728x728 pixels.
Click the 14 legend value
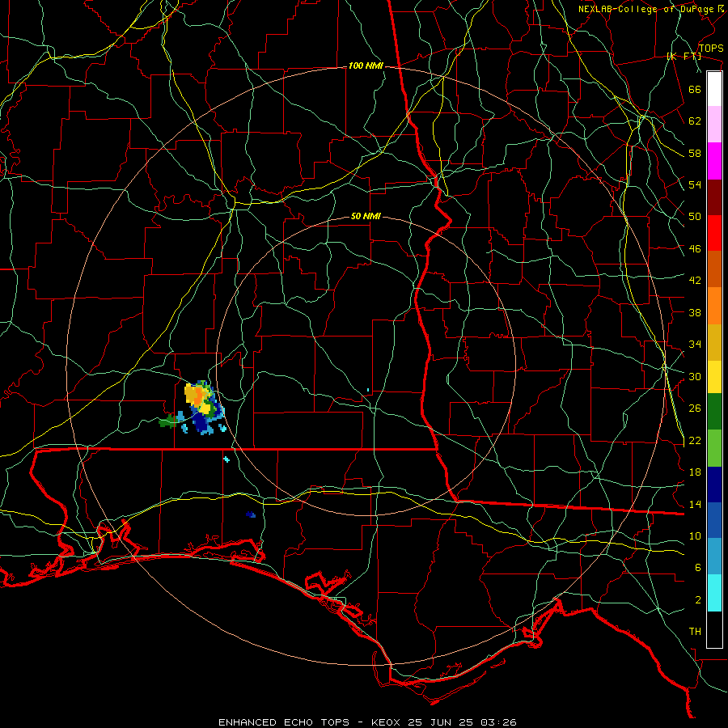pos(695,504)
